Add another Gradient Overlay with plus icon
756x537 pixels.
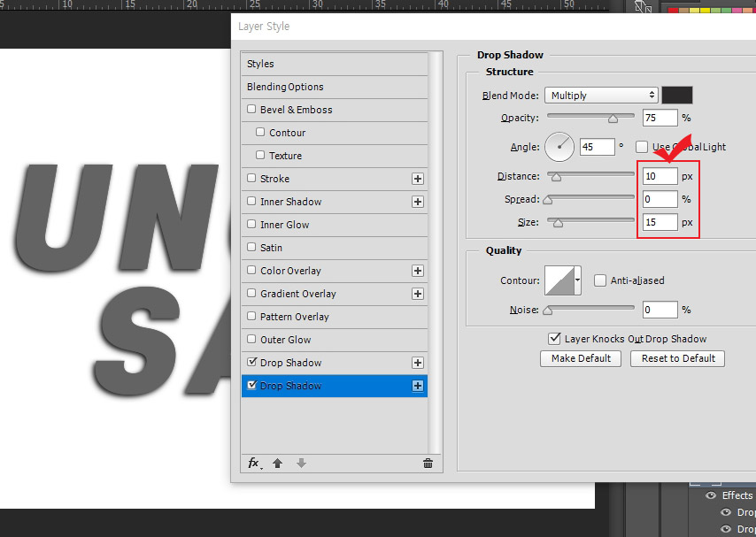(418, 294)
